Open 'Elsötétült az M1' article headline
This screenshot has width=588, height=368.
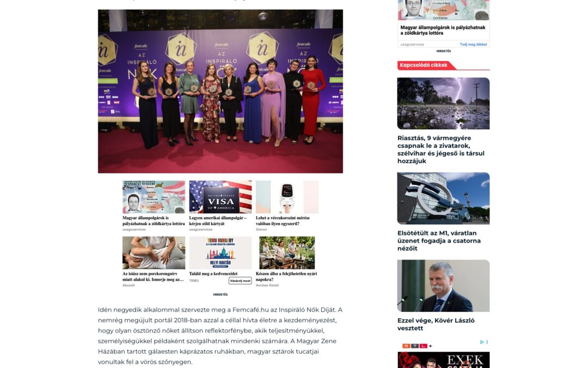(439, 241)
